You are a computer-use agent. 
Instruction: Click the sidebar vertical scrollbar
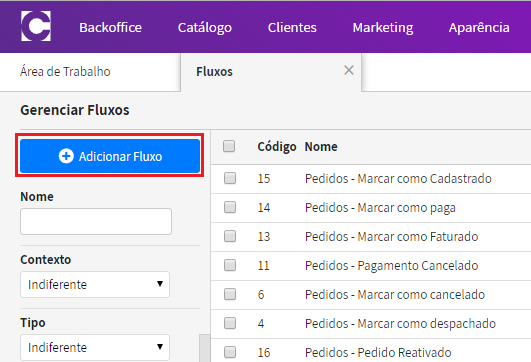(205, 348)
